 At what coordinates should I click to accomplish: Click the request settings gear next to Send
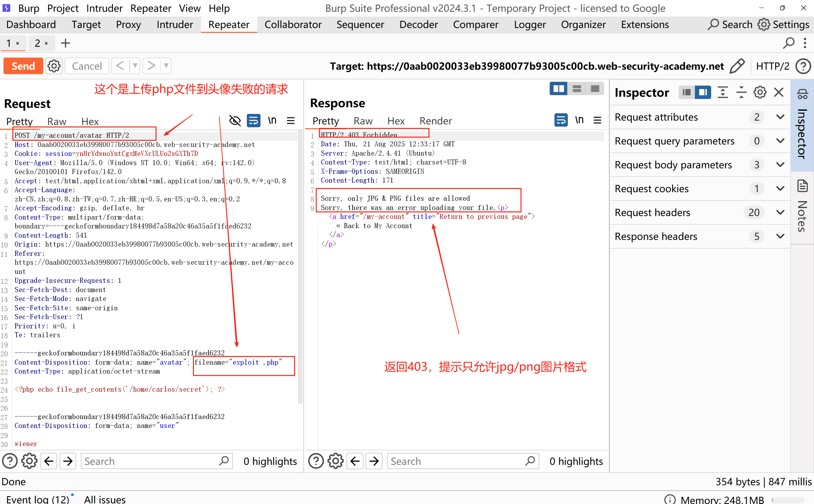54,66
